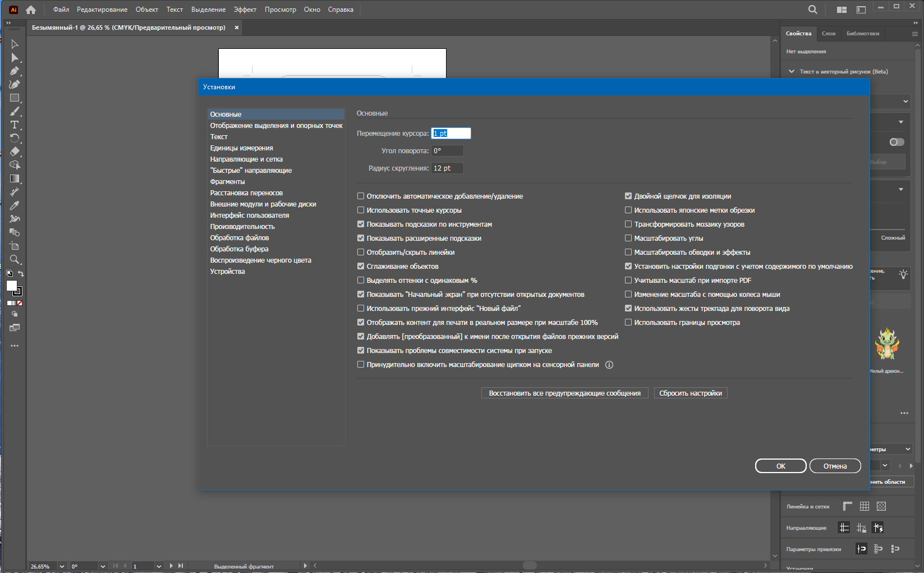This screenshot has height=573, width=924.
Task: Click the 'Перемещение курсора' input field
Action: (450, 133)
